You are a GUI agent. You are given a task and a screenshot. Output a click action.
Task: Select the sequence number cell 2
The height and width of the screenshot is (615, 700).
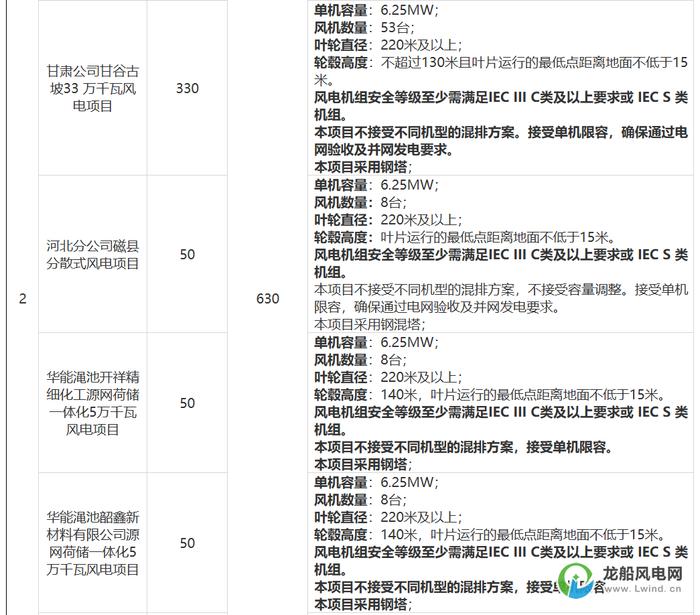tap(22, 298)
